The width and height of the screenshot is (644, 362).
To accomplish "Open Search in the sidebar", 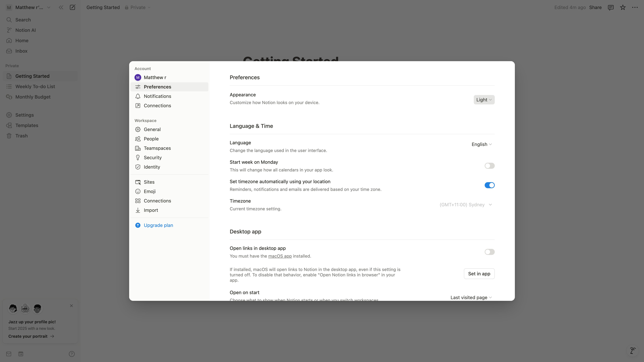I will [x=40, y=20].
